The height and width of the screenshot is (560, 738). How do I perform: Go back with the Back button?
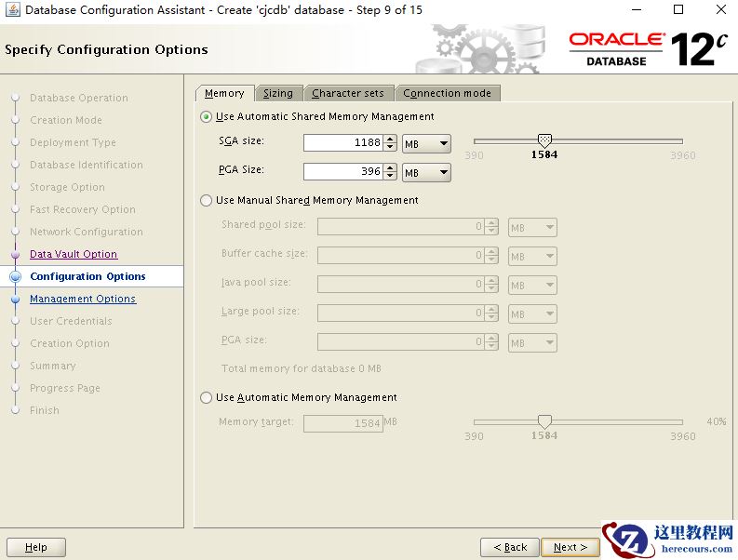pyautogui.click(x=510, y=547)
